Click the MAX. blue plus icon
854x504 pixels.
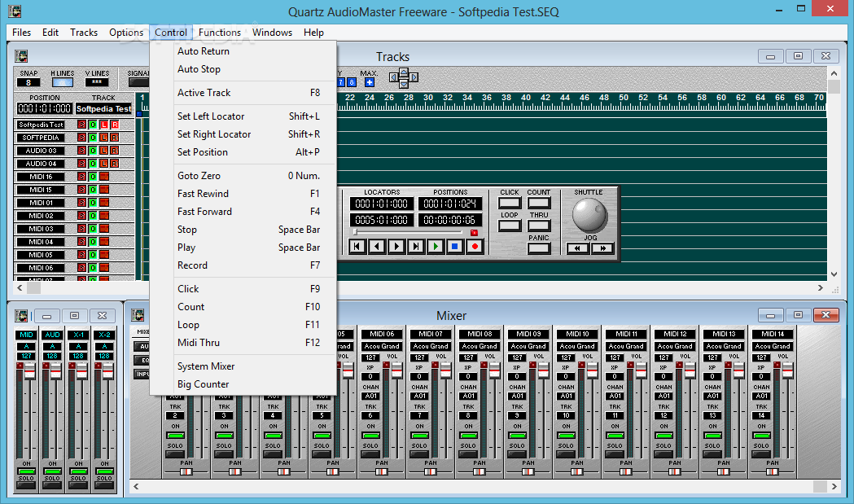tap(370, 82)
